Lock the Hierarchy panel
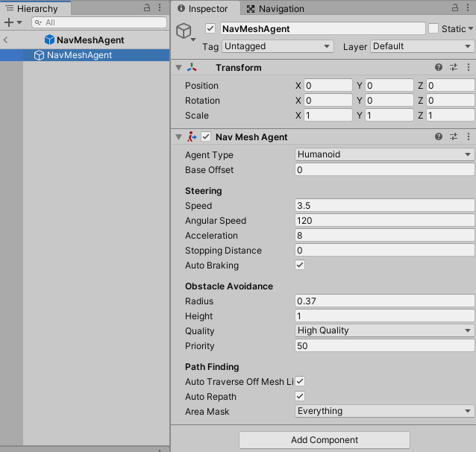Screen dimensions: 476x452 click(x=147, y=7)
